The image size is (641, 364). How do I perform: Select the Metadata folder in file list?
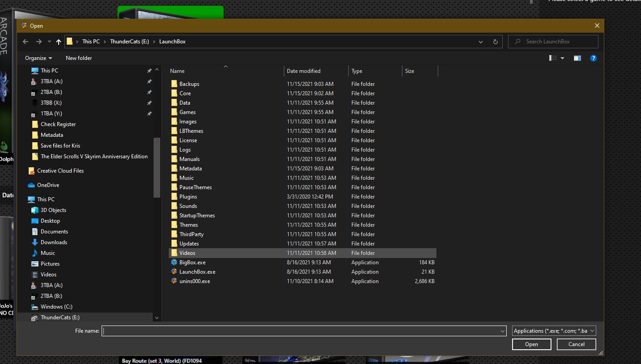tap(190, 169)
